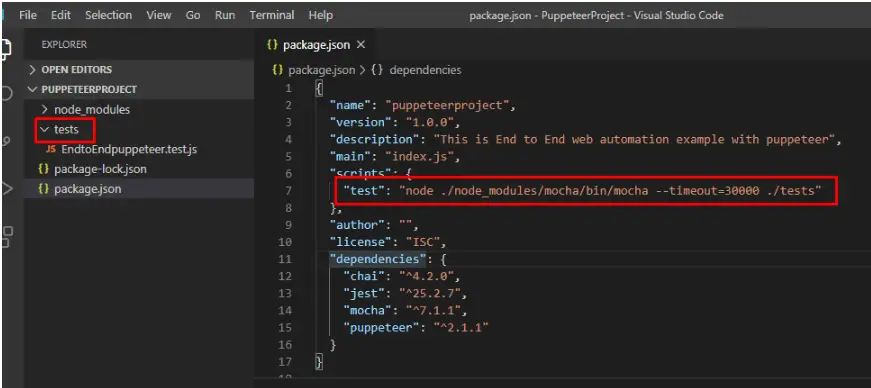Click the "jest" dependency key
The width and height of the screenshot is (871, 388).
[363, 294]
